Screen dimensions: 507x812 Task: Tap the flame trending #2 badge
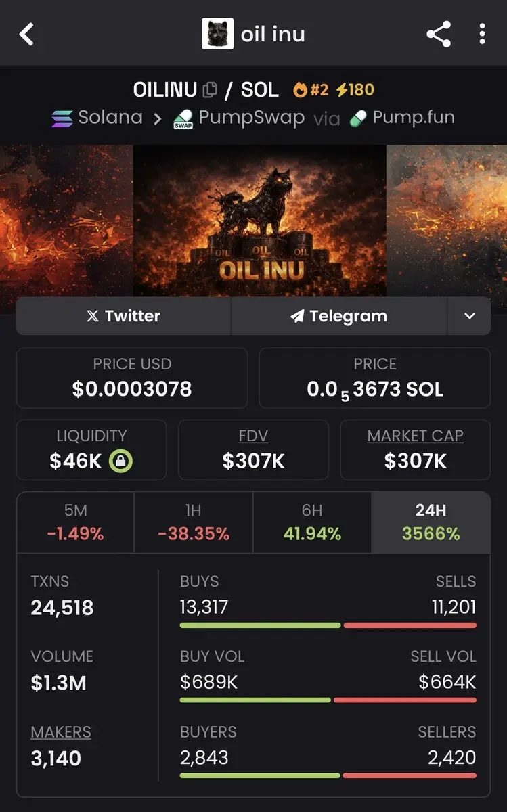[311, 89]
